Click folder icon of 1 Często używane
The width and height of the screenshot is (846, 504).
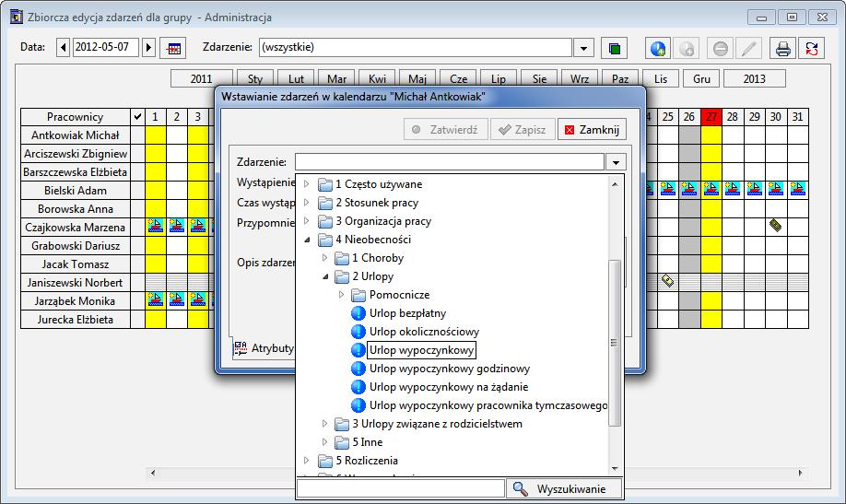pos(325,184)
